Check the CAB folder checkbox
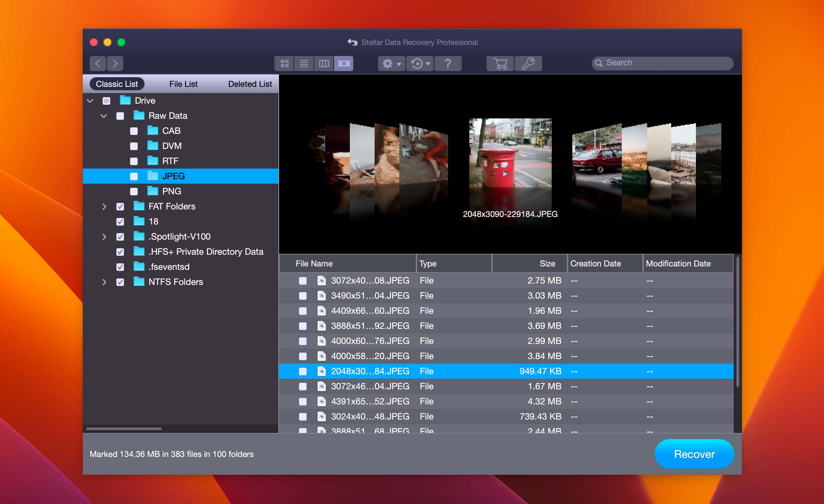The width and height of the screenshot is (824, 504). (x=134, y=131)
